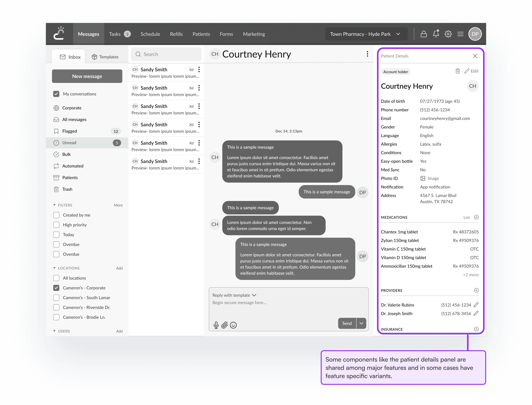Add a medication with the plus icon

tap(476, 217)
